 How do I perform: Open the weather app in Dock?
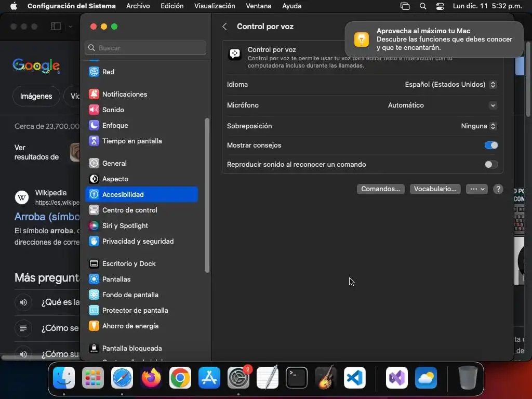coord(426,378)
